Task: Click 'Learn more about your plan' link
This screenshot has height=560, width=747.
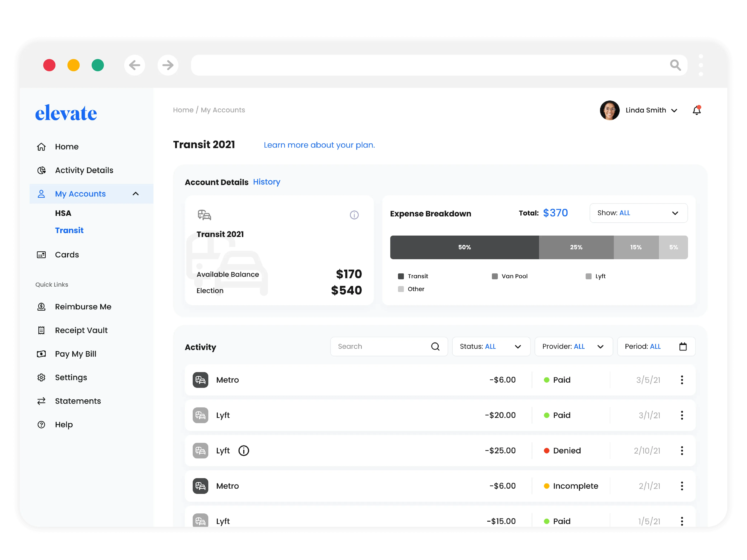Action: tap(319, 145)
